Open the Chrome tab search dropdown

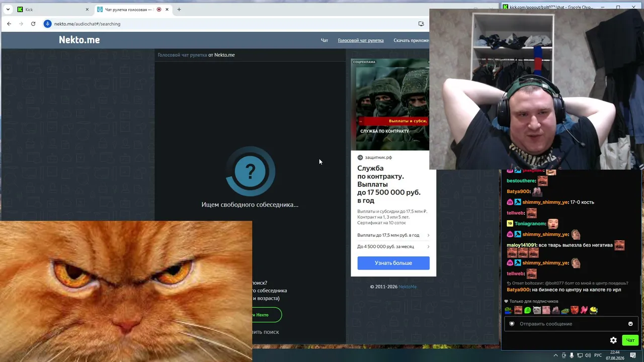8,10
